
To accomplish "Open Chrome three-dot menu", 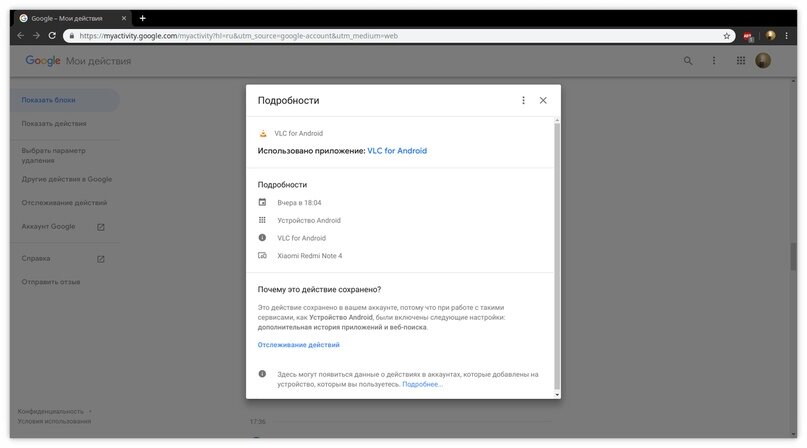I will tap(786, 36).
